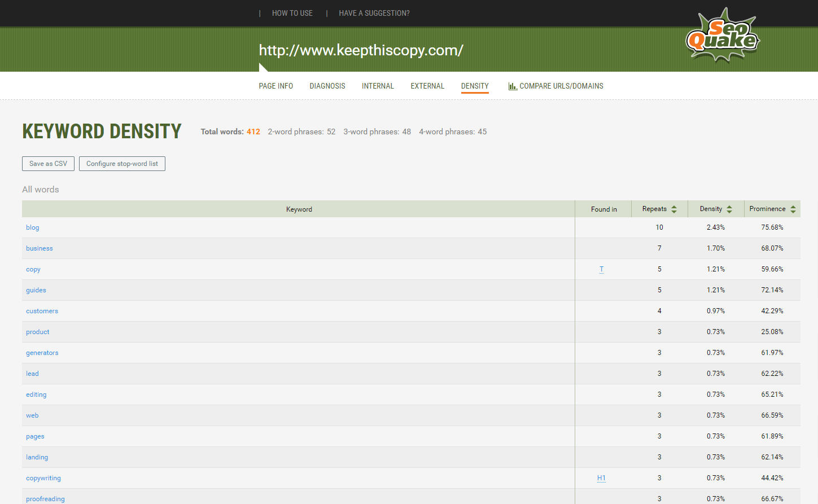
Task: Sort table using Prominence sort arrows
Action: pyautogui.click(x=793, y=209)
